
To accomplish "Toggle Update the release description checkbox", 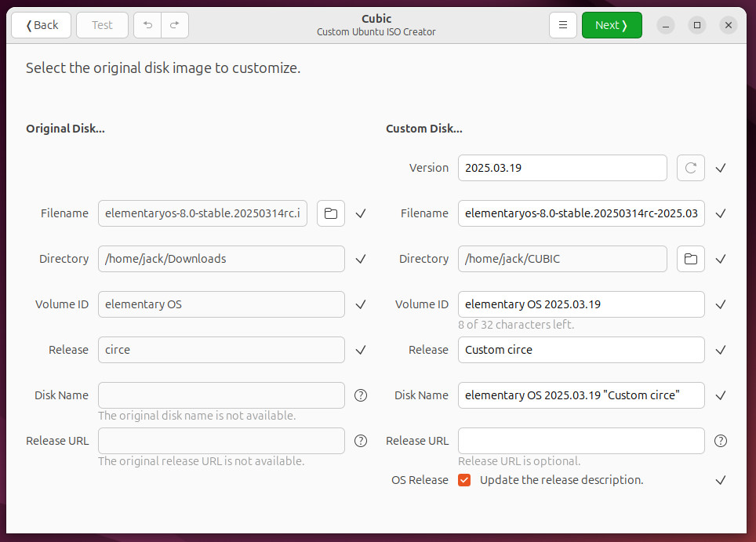I will (x=464, y=480).
